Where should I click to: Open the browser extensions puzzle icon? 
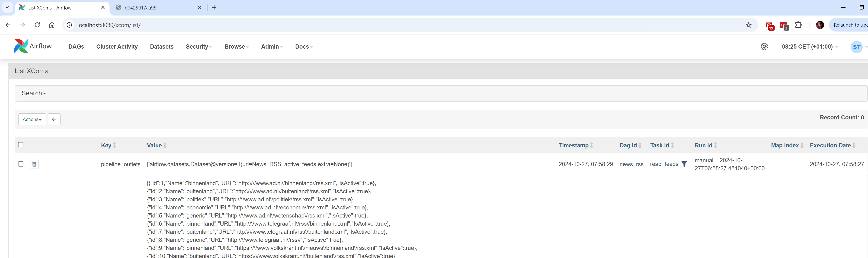click(x=798, y=25)
